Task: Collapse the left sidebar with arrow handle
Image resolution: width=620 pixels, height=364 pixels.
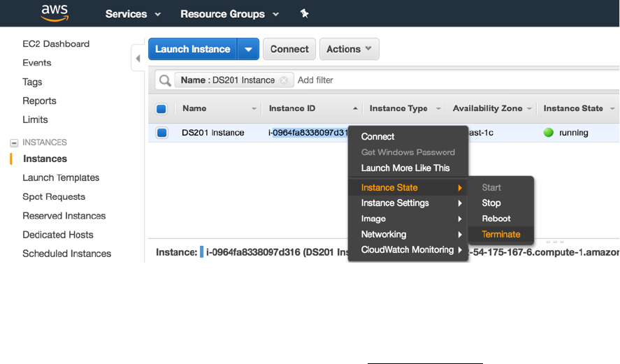Action: pos(138,59)
